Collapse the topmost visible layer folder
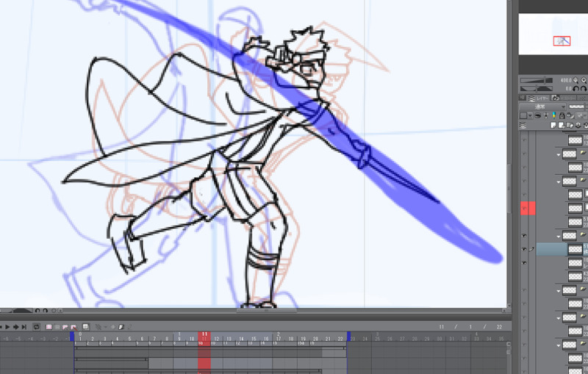Viewport: 588px width, 374px height. 559,154
